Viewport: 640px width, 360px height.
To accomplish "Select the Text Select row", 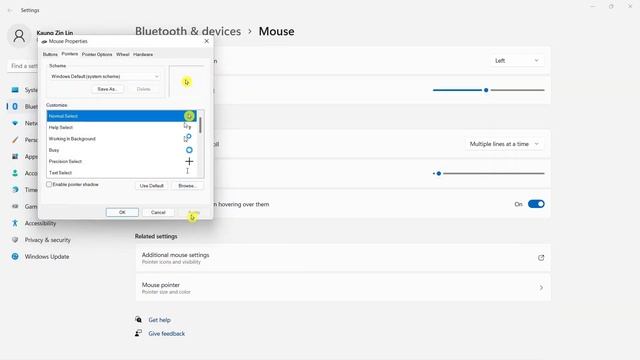I will pos(122,172).
